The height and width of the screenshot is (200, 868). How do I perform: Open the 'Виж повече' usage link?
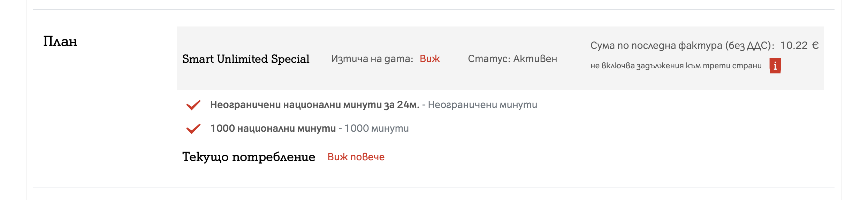tap(356, 157)
